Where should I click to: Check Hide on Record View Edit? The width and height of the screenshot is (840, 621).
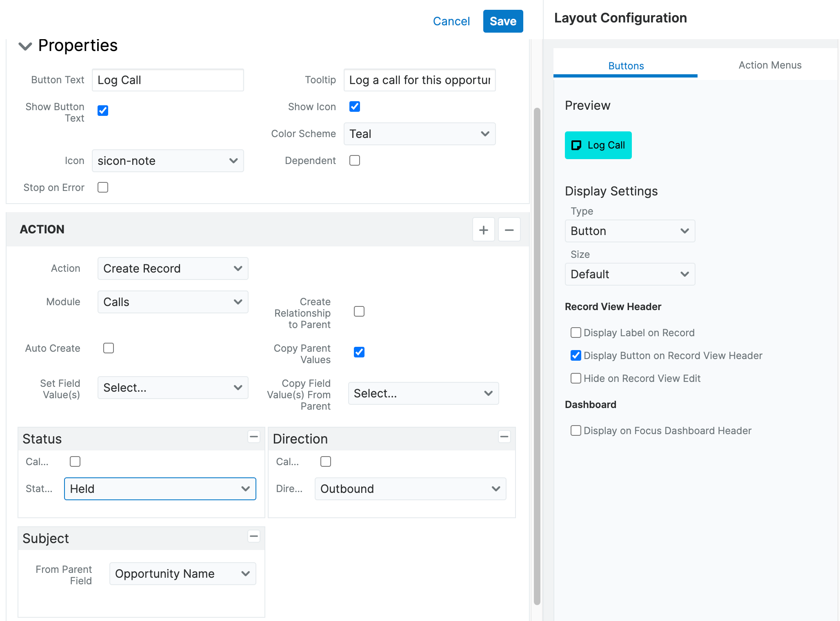[x=576, y=378]
